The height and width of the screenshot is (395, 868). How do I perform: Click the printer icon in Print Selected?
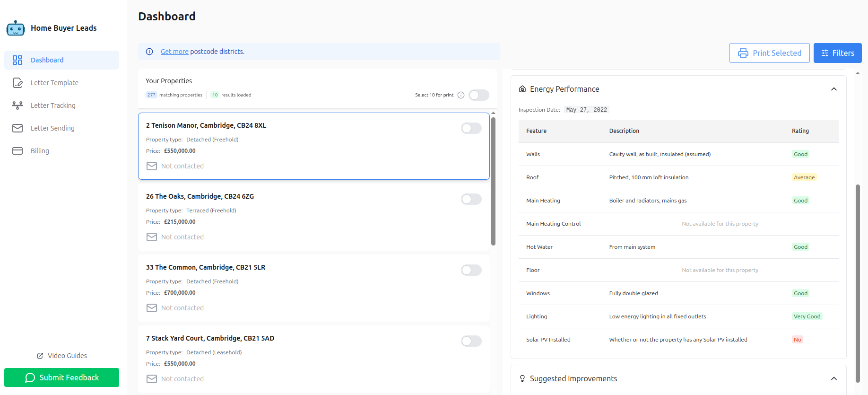743,53
